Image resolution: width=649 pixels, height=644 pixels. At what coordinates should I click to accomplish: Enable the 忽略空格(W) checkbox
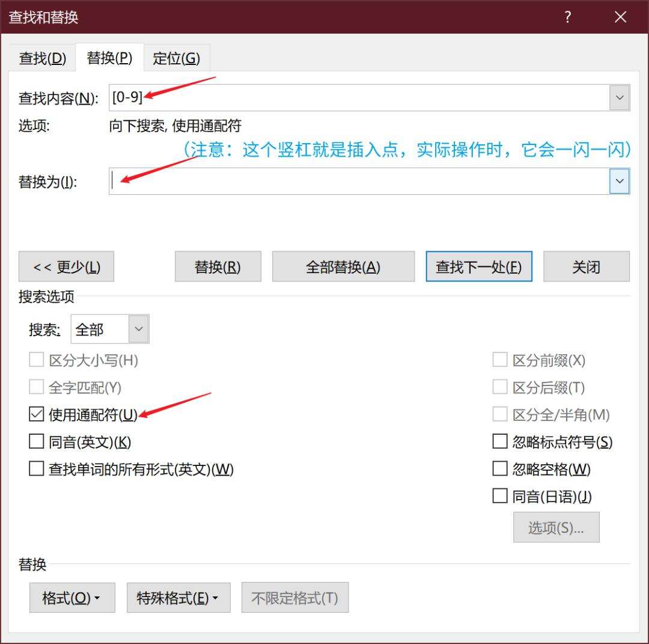(500, 468)
